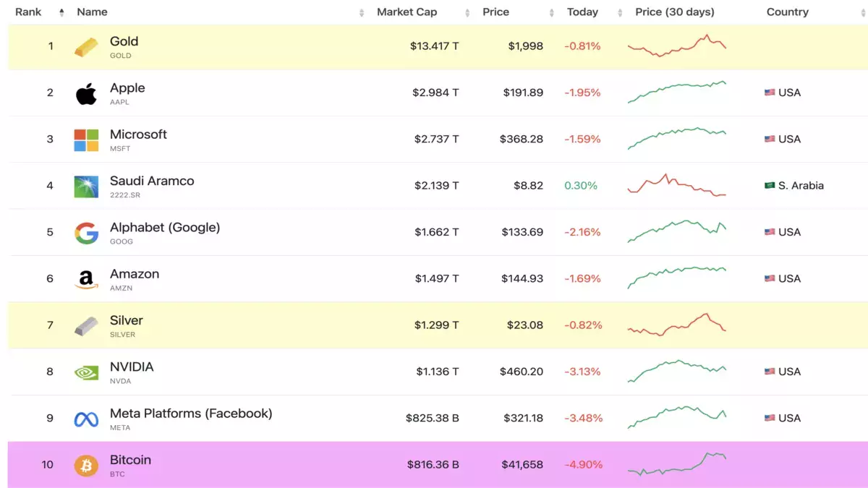Click the S. Arabia country label
Viewport: 868px width, 488px height.
[x=801, y=186]
